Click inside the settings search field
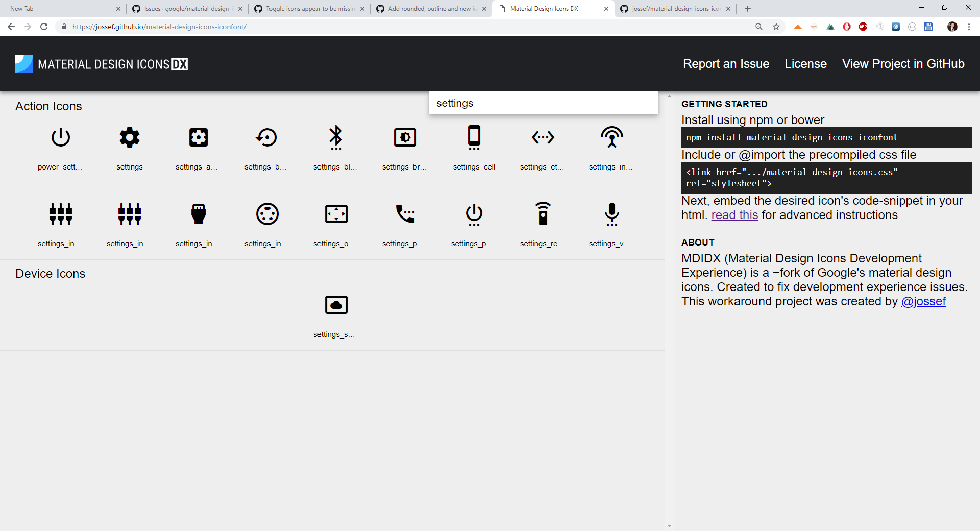This screenshot has height=531, width=980. (x=543, y=103)
